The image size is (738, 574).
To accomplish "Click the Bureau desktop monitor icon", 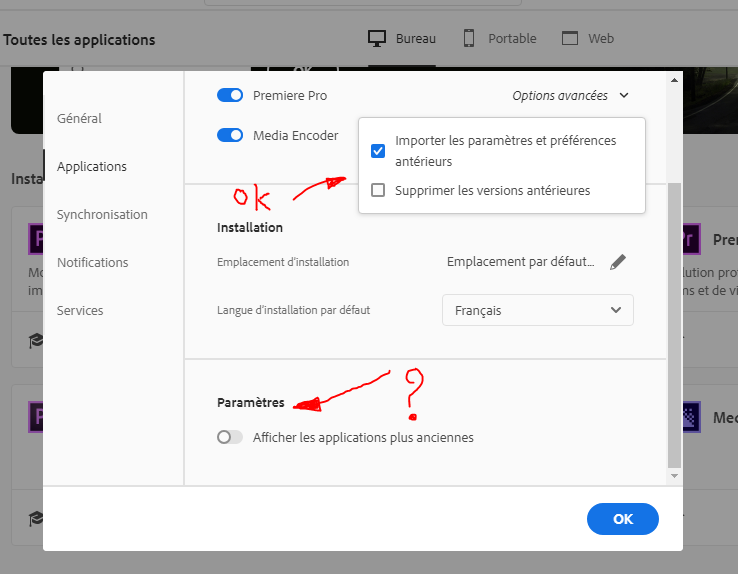I will point(377,39).
